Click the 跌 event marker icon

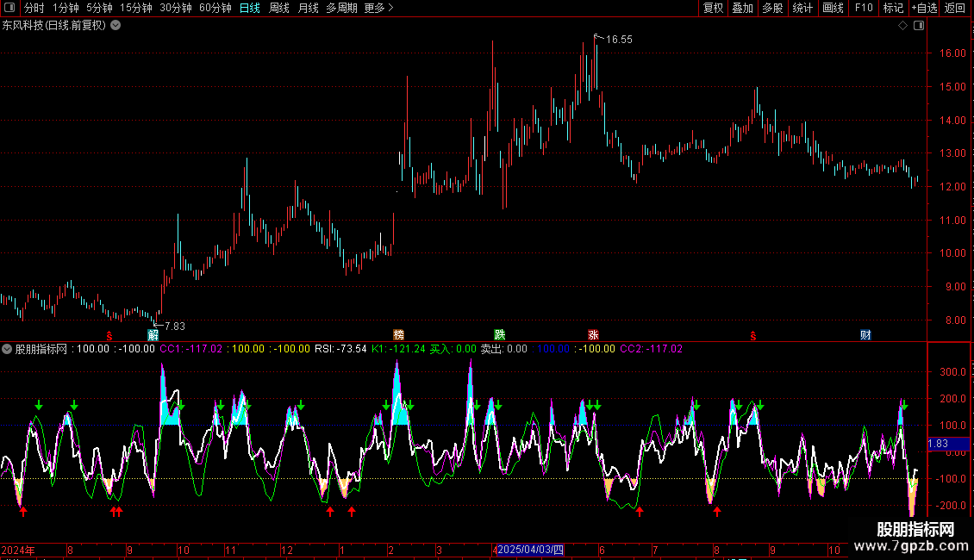point(499,334)
